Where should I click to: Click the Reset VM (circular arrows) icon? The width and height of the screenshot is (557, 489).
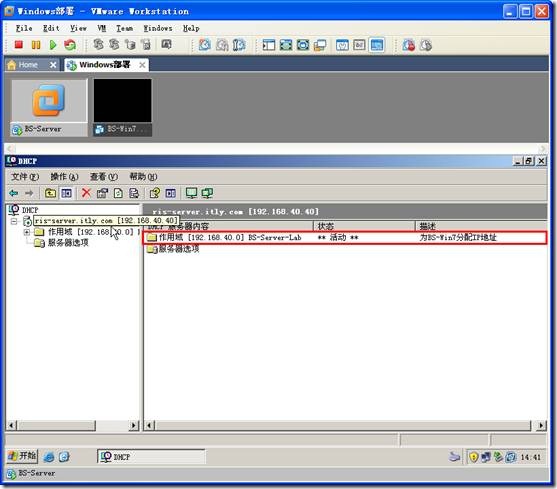(70, 45)
